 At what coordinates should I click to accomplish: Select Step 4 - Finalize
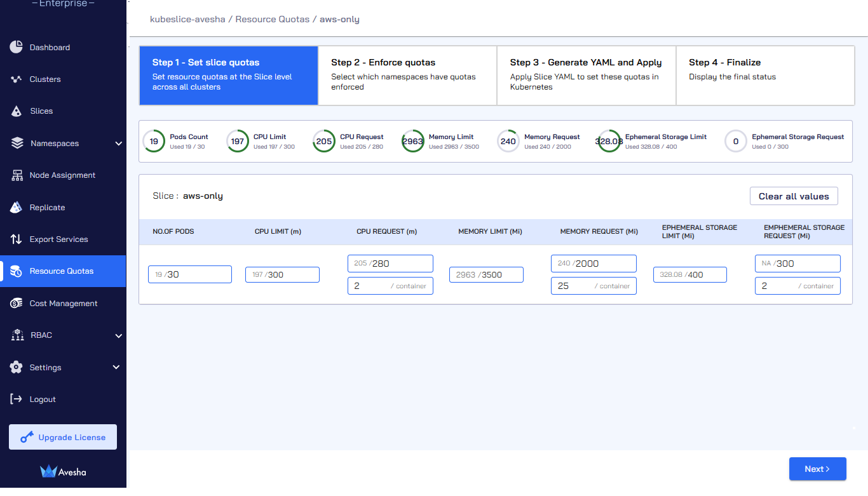[x=765, y=75]
